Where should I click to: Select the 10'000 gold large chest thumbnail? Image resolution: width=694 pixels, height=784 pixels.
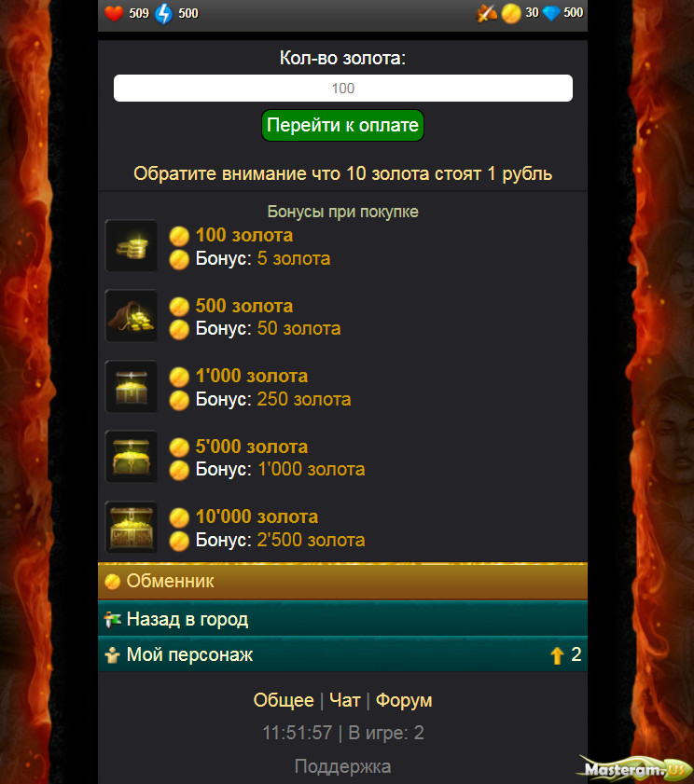pyautogui.click(x=132, y=528)
